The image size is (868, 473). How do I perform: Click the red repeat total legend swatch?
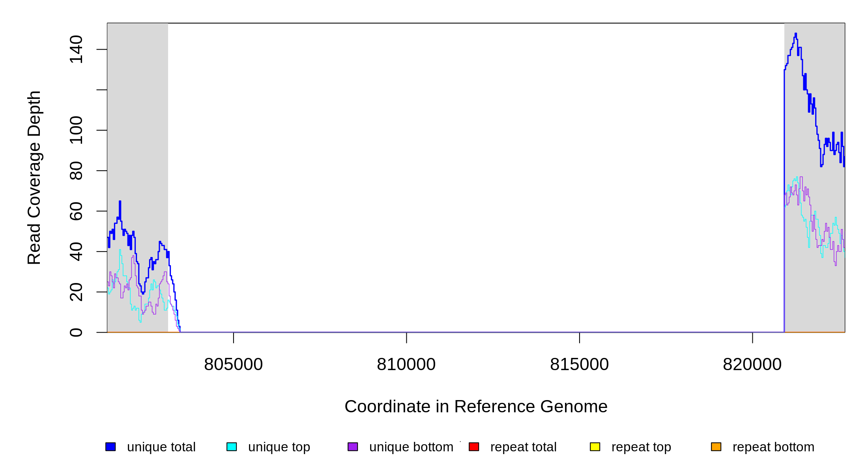point(474,447)
